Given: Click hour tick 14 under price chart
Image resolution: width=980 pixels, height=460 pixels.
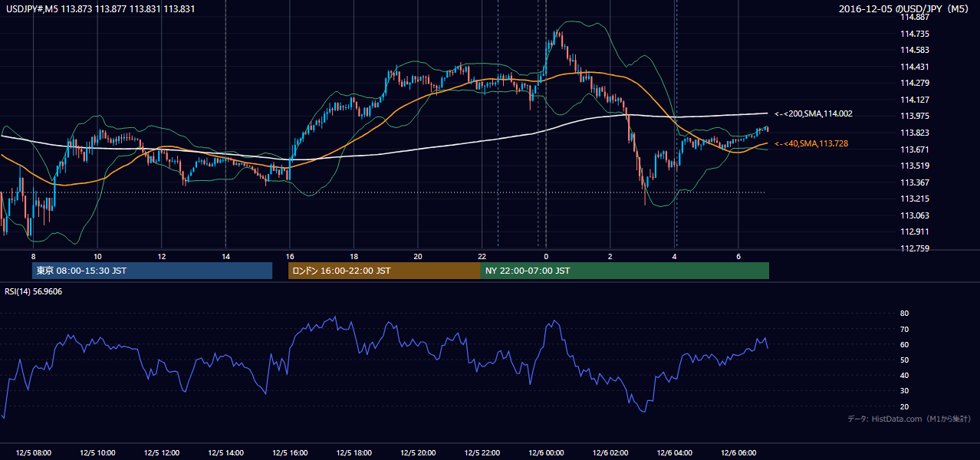Looking at the screenshot, I should 225,256.
